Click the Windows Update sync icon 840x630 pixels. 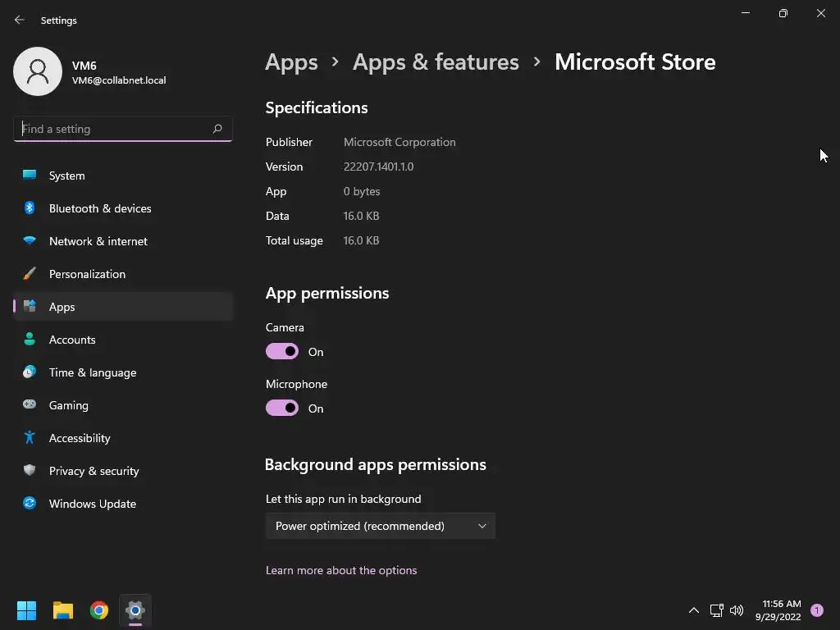click(30, 504)
